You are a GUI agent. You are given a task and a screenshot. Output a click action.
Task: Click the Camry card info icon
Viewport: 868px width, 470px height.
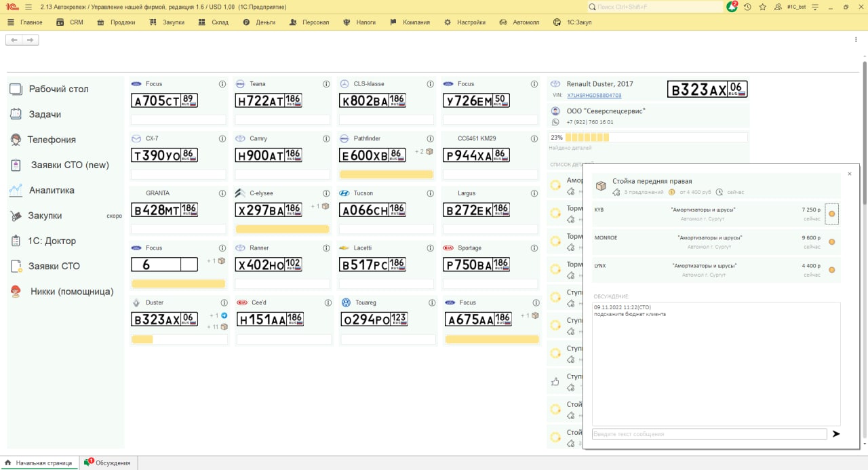[326, 138]
